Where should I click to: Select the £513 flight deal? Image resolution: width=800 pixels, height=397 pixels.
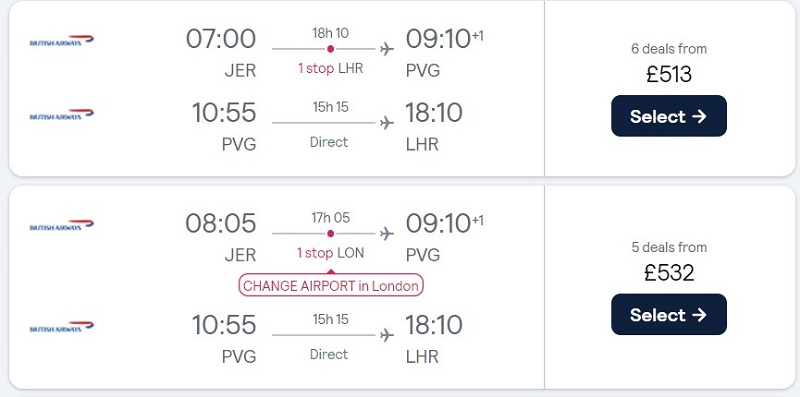click(669, 116)
